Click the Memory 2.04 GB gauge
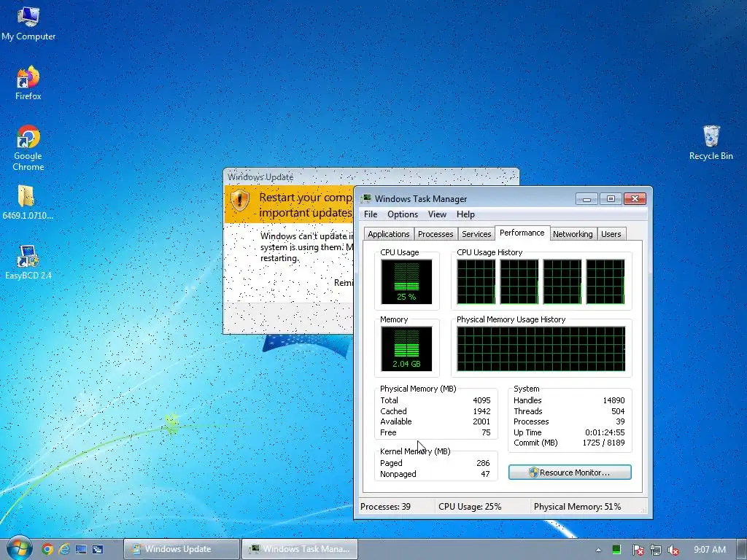 [x=406, y=349]
